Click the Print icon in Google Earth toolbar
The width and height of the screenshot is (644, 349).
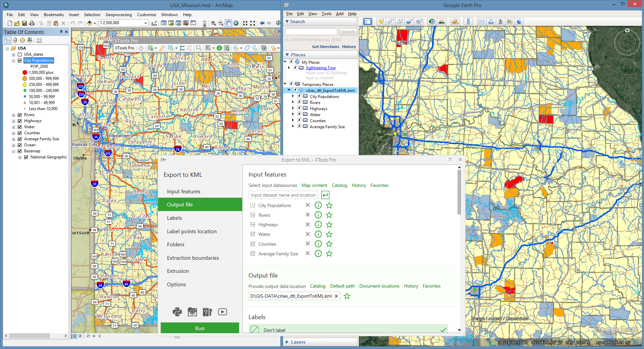(x=491, y=21)
